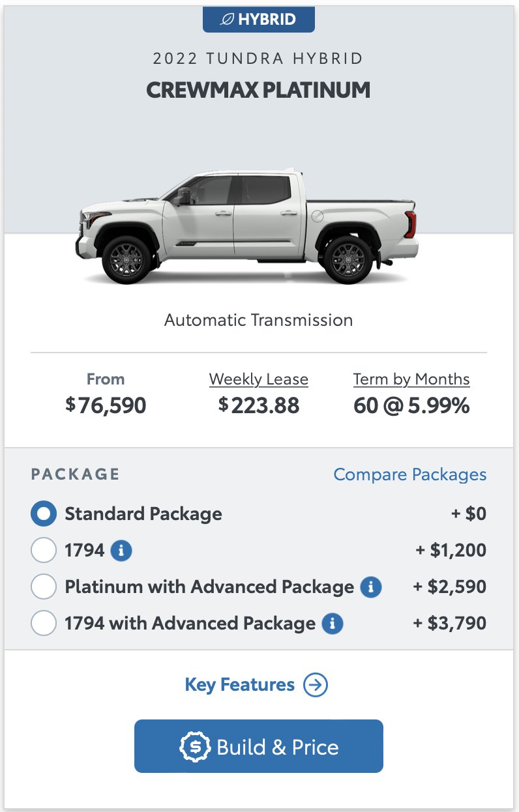The width and height of the screenshot is (519, 812).
Task: Show info for 1794 with Advanced Package
Action: [x=333, y=624]
